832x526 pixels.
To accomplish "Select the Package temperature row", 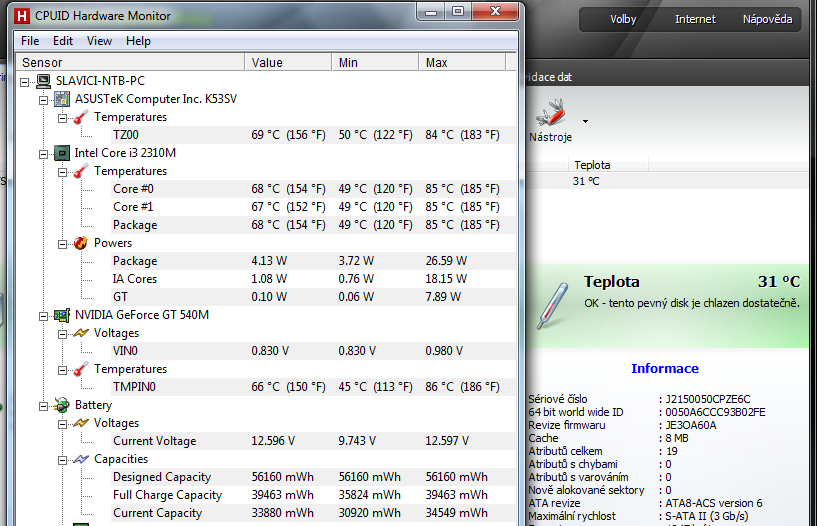I will (x=313, y=225).
